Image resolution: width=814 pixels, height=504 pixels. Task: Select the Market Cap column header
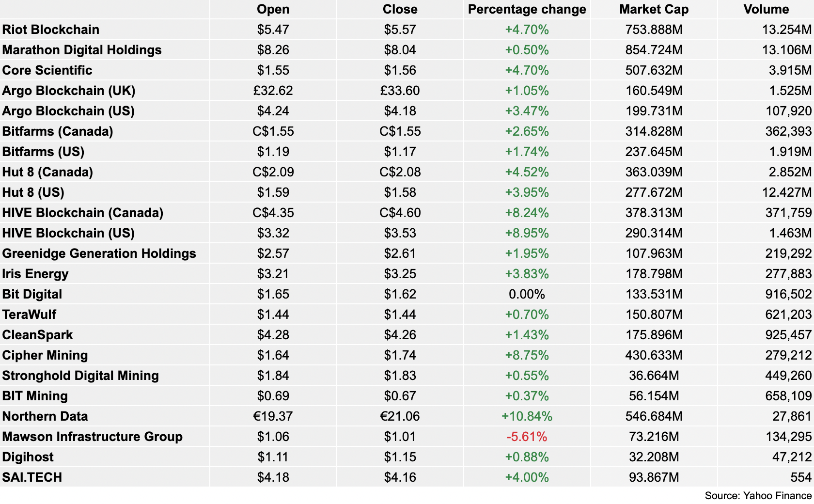click(x=654, y=9)
